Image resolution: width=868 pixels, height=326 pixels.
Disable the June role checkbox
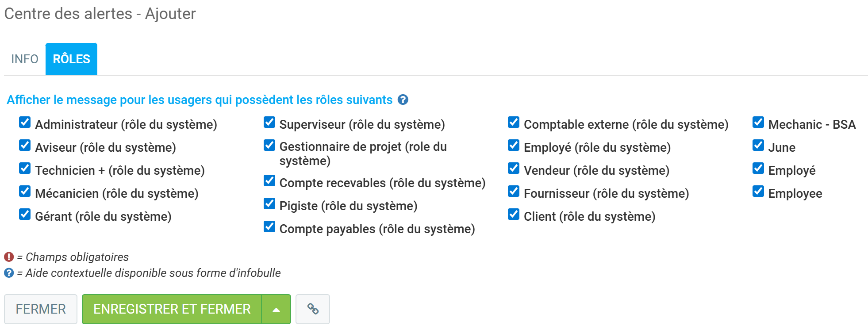[x=758, y=146]
